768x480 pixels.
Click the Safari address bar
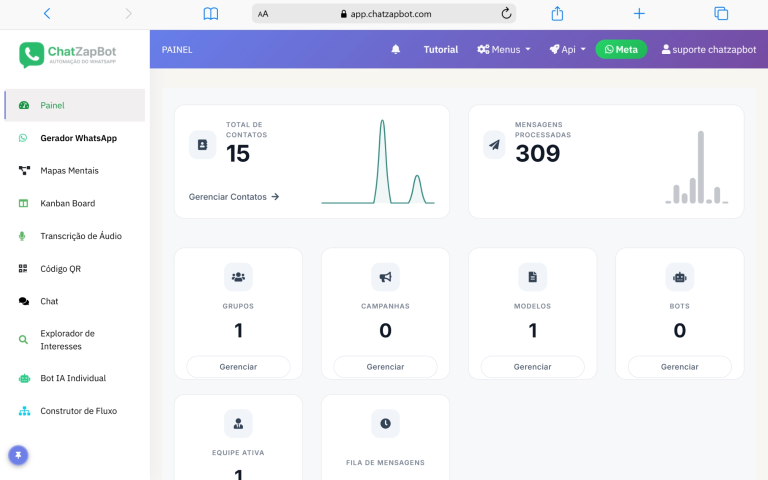coord(385,14)
